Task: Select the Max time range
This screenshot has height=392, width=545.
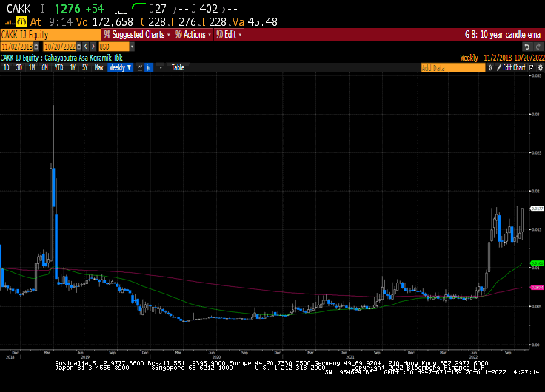Action: click(x=98, y=68)
